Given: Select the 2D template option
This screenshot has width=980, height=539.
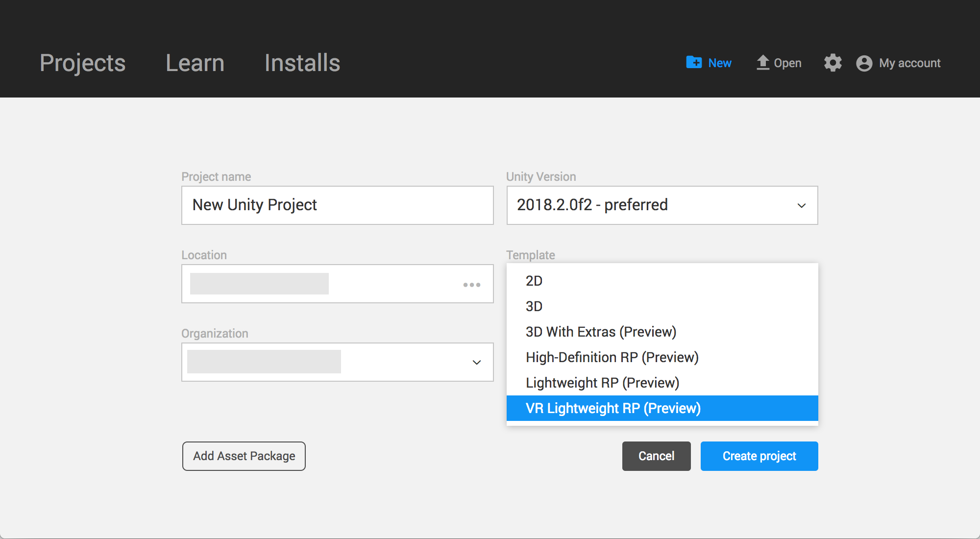Looking at the screenshot, I should 534,281.
